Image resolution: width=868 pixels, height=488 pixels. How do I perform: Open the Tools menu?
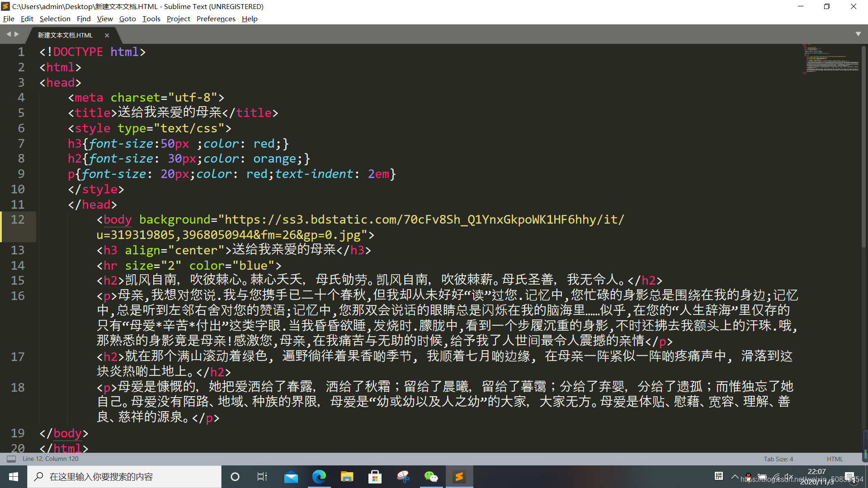click(151, 19)
